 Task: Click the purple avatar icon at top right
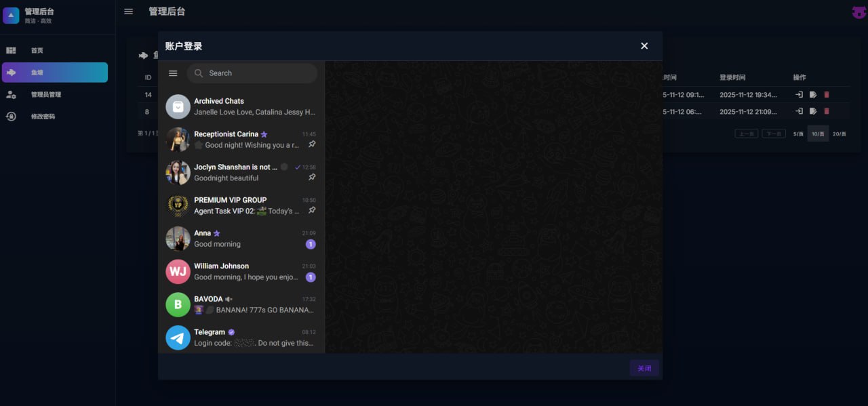pos(859,12)
